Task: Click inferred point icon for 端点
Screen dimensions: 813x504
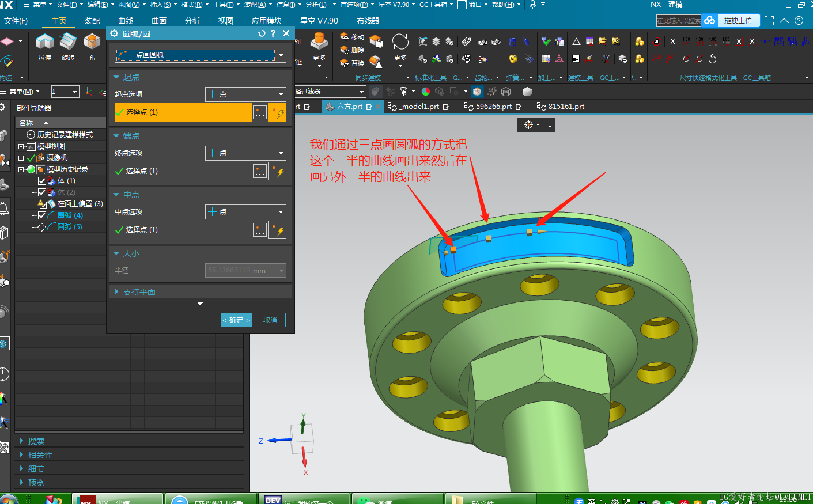Action: [278, 171]
